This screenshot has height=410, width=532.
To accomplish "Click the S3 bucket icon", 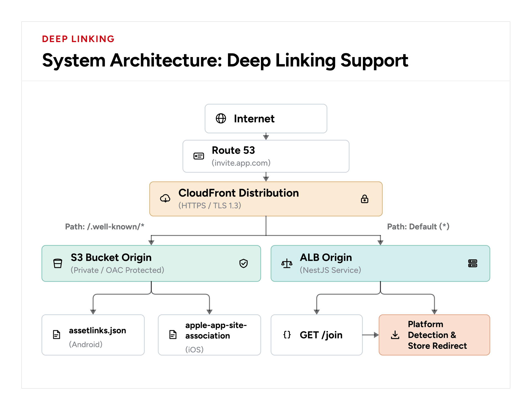I will click(58, 263).
